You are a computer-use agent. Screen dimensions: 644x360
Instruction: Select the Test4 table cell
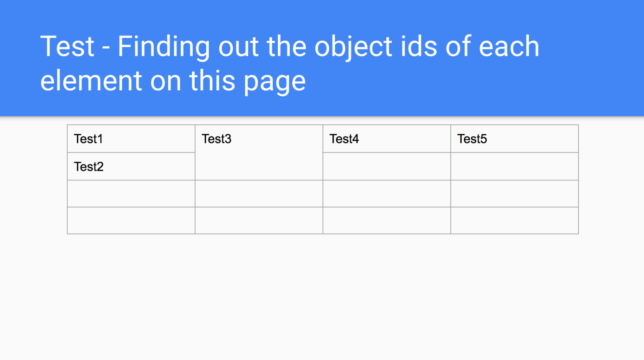(387, 139)
